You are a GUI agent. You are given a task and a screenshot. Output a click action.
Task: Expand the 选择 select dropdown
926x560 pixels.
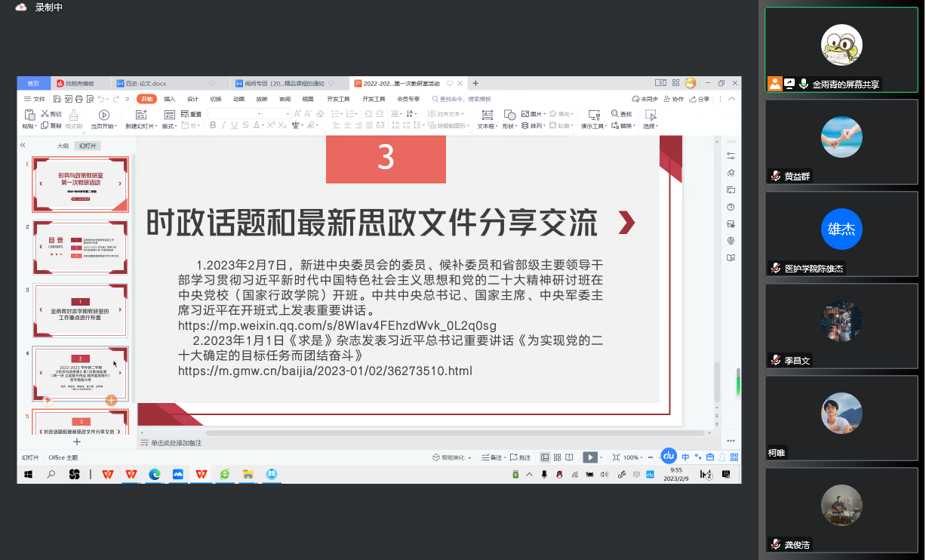651,126
